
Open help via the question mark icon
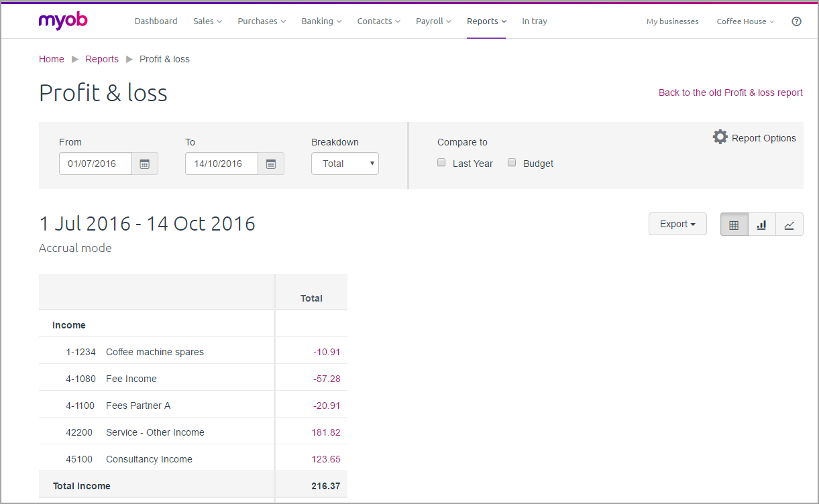[796, 21]
